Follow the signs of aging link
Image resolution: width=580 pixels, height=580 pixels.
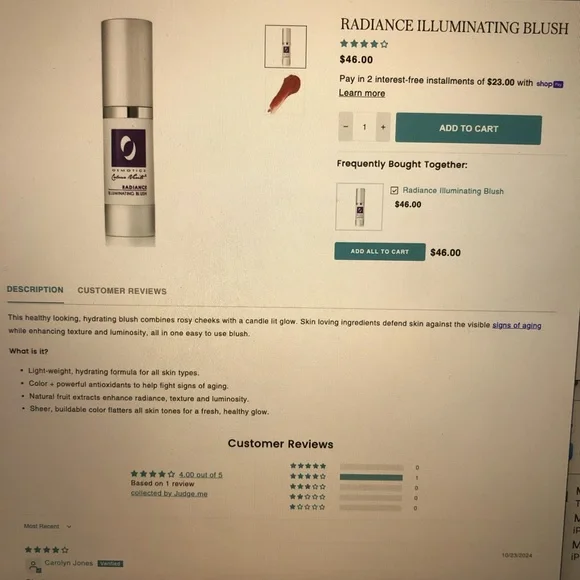pyautogui.click(x=516, y=326)
